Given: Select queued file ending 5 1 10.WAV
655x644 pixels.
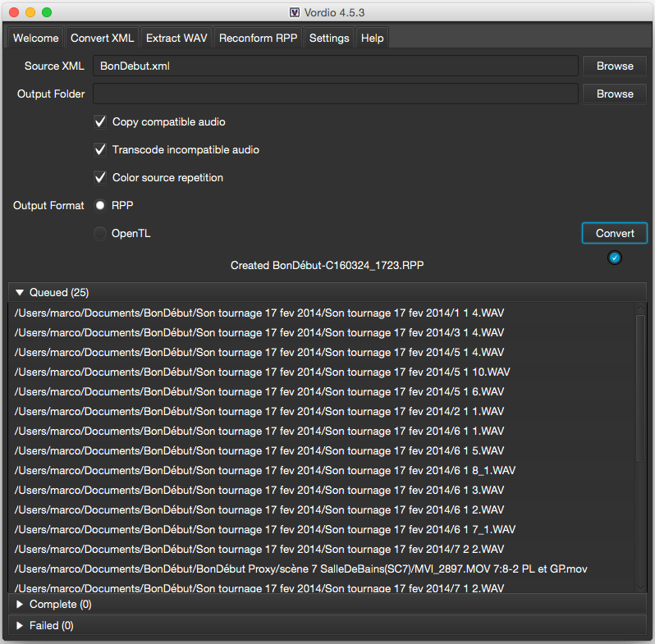Looking at the screenshot, I should [321, 372].
